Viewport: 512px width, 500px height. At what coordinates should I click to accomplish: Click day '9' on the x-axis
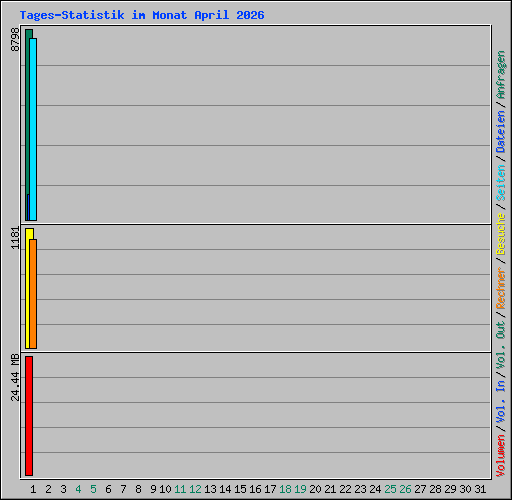[x=153, y=489]
